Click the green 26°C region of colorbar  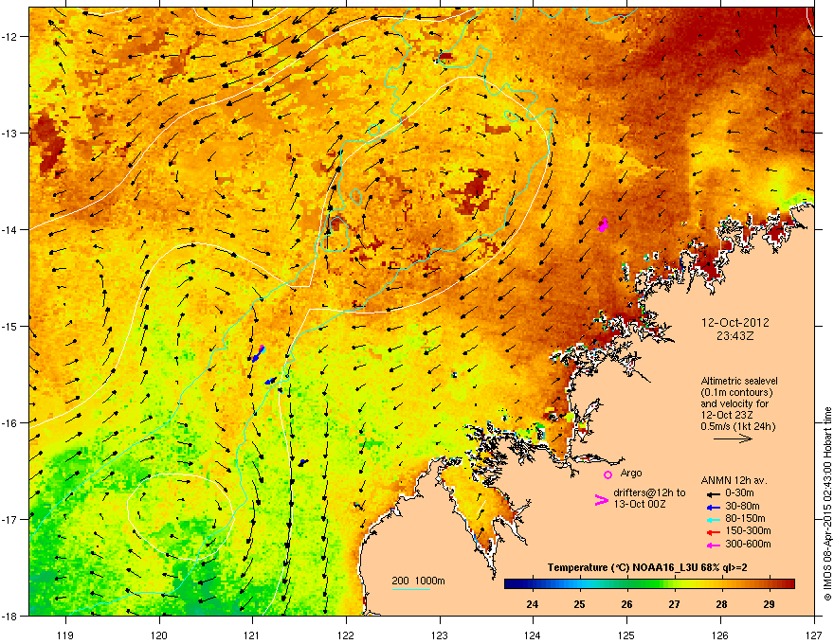[627, 583]
